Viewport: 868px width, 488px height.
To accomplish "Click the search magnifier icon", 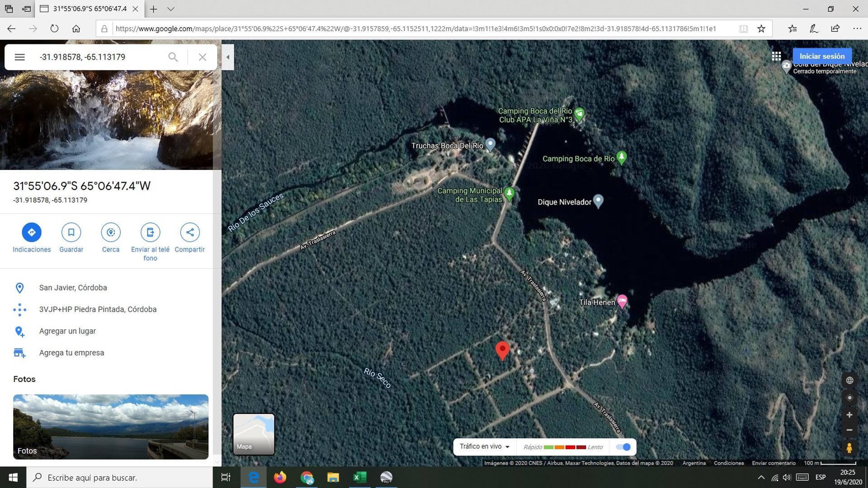I will point(173,57).
